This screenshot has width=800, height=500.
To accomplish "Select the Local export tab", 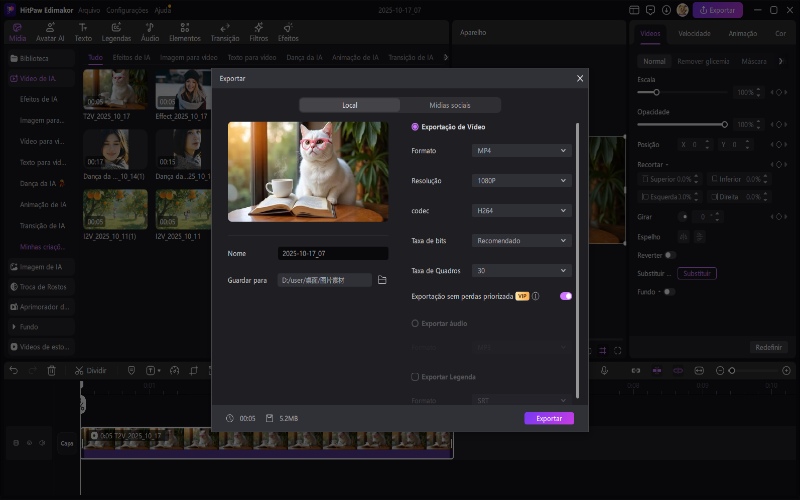I will coord(349,105).
